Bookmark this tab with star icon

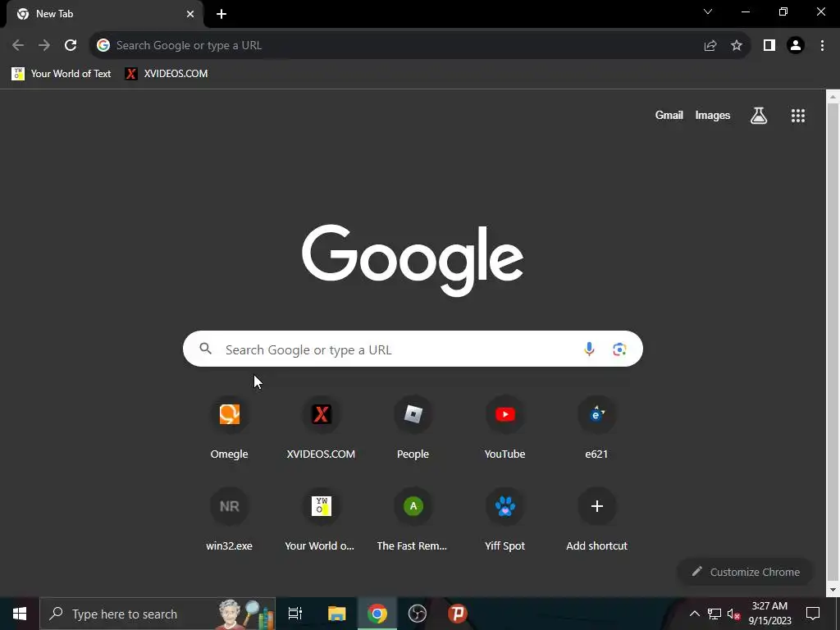(737, 46)
